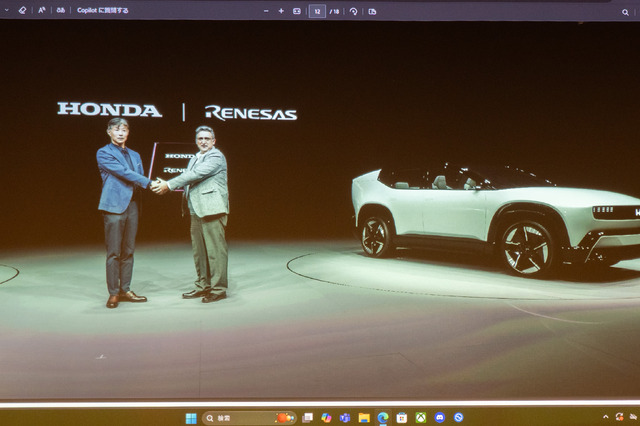Edit the current page number field
Viewport: 640px width, 426px height.
tap(317, 11)
